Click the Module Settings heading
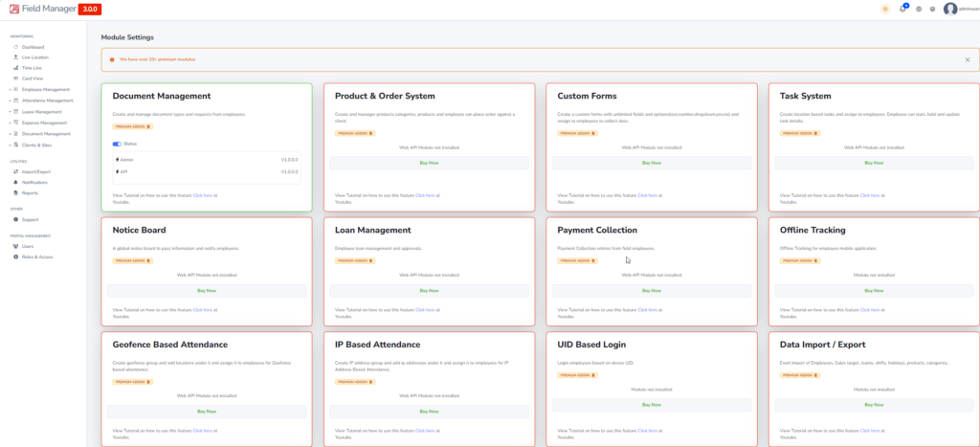 pos(127,37)
